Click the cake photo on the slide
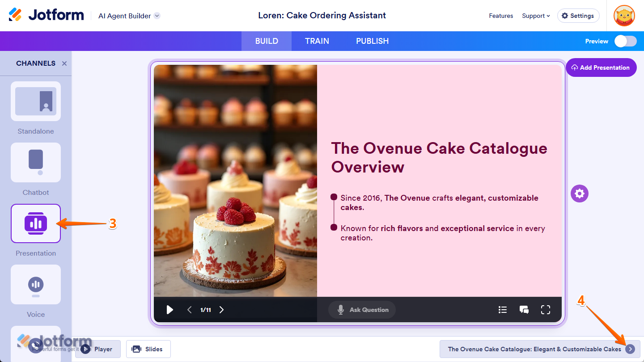Viewport: 644px width, 362px height. [235, 181]
